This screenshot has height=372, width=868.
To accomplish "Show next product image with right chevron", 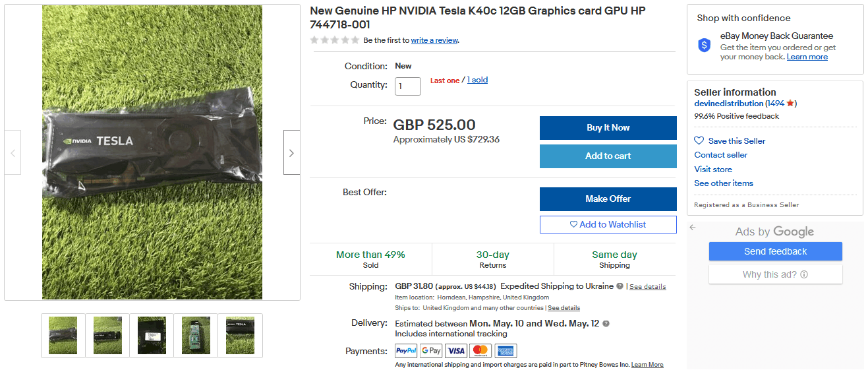I will (291, 152).
